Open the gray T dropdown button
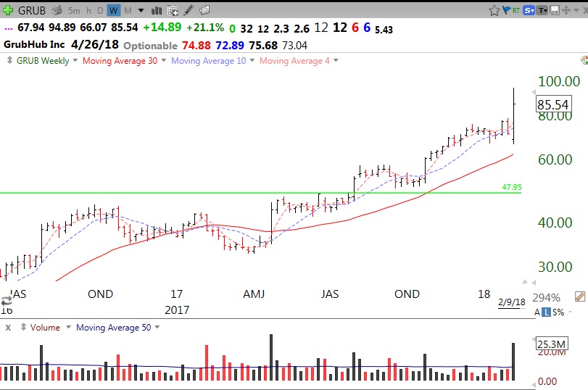This screenshot has height=390, width=588. tap(542, 10)
